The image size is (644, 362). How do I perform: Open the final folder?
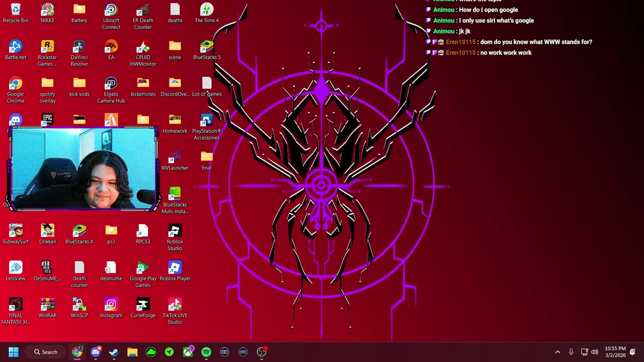(207, 161)
